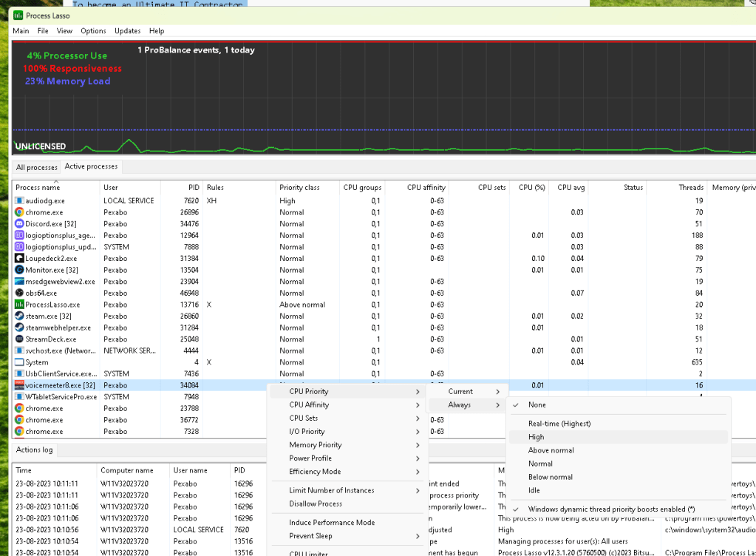Toggle the None always-priority option
This screenshot has width=756, height=556.
pyautogui.click(x=619, y=405)
